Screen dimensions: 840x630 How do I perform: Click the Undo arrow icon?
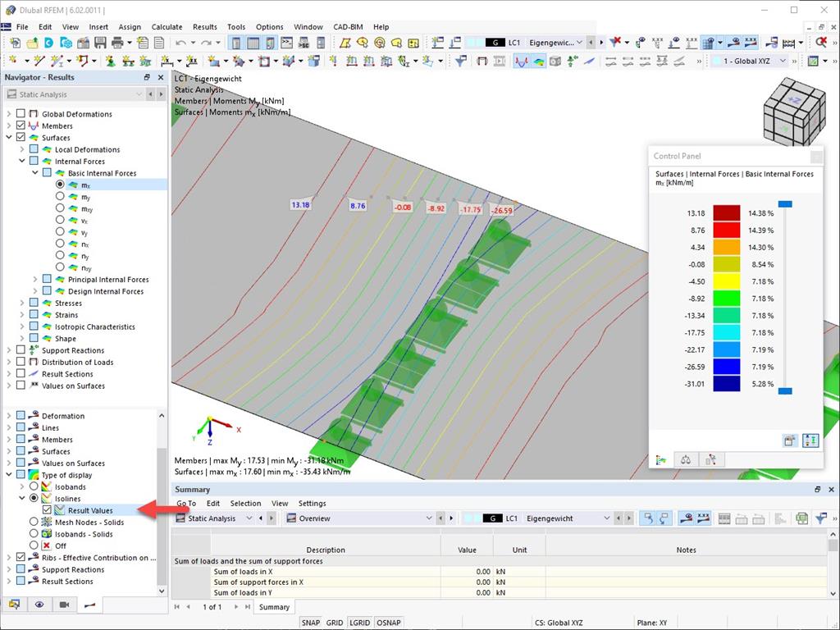[x=180, y=42]
